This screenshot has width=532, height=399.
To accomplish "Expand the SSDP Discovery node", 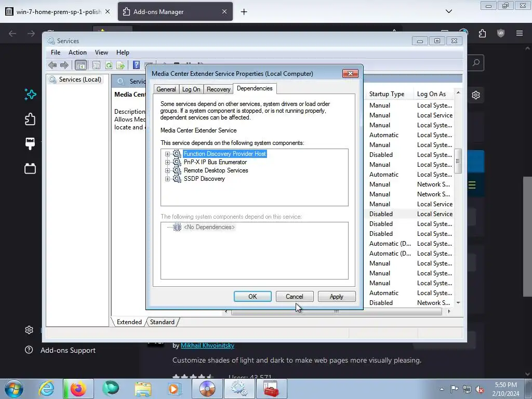I will pyautogui.click(x=167, y=179).
